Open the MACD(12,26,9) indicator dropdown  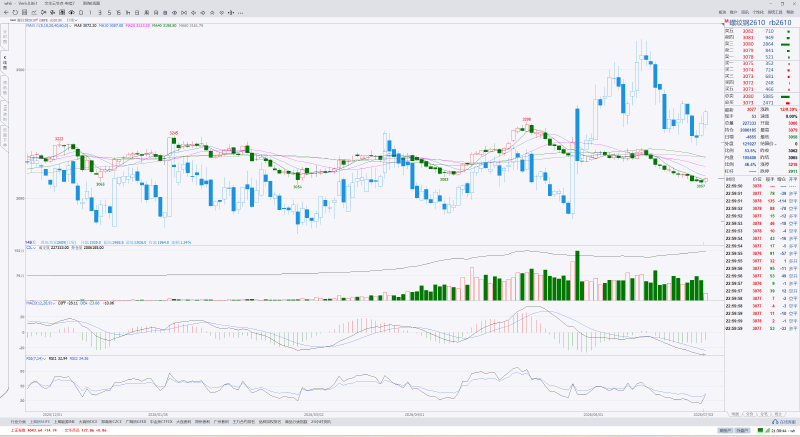[40, 303]
